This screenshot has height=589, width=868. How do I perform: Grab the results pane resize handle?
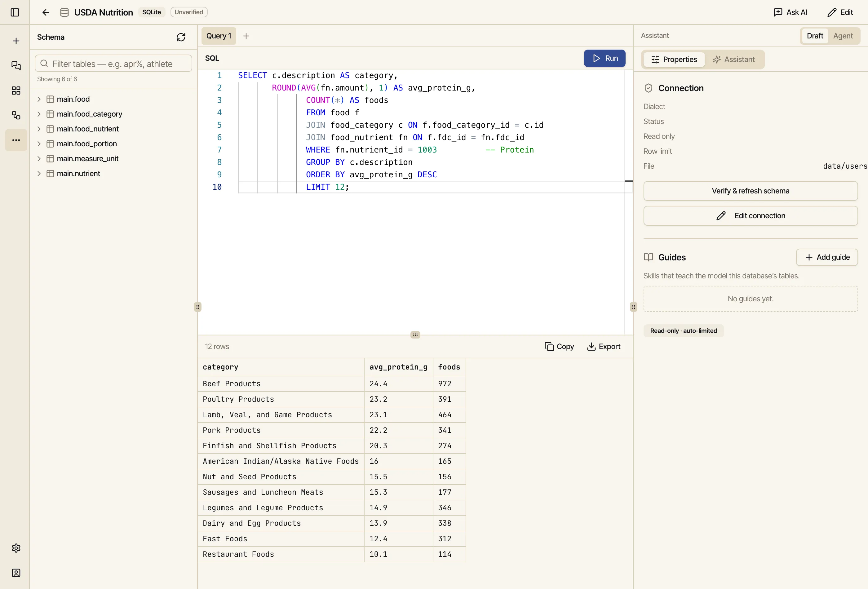pyautogui.click(x=415, y=335)
